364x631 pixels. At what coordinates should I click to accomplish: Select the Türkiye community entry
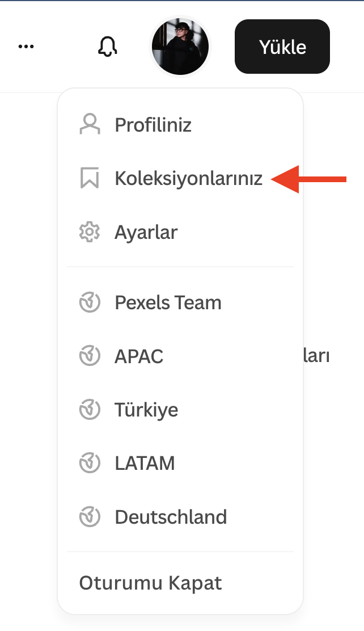click(146, 410)
